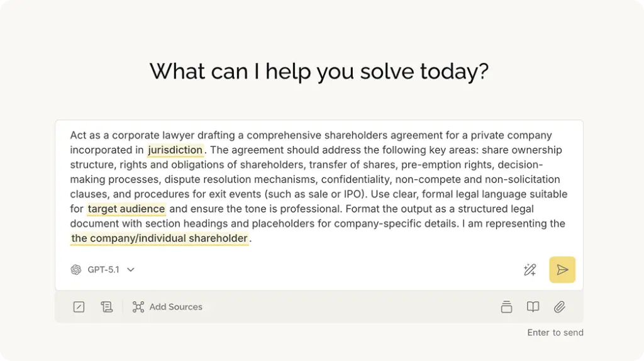Click the network nodes icon beside Add Sources
The height and width of the screenshot is (361, 644).
coord(138,307)
